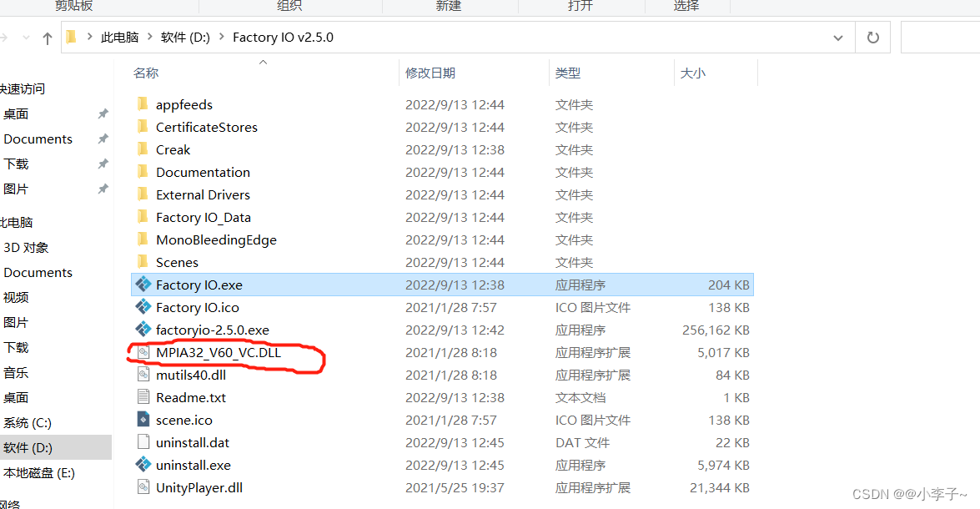Sort files by 修改日期 column header
Image resolution: width=980 pixels, height=509 pixels.
pos(430,73)
